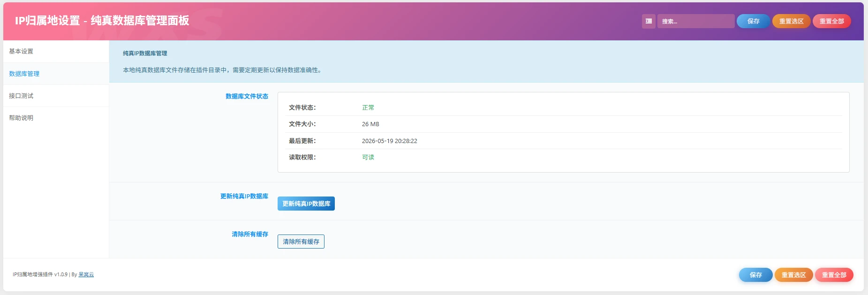Click the header 重置选区 button

click(x=791, y=21)
